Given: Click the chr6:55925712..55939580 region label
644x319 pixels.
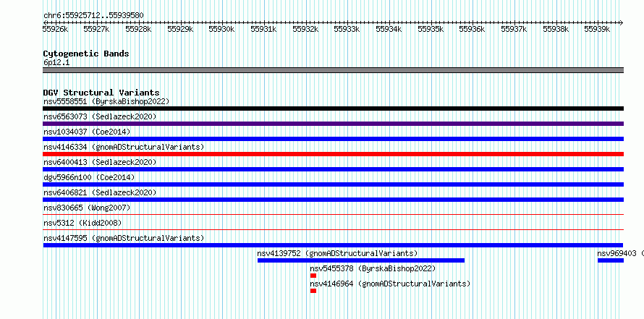Looking at the screenshot, I should point(93,15).
